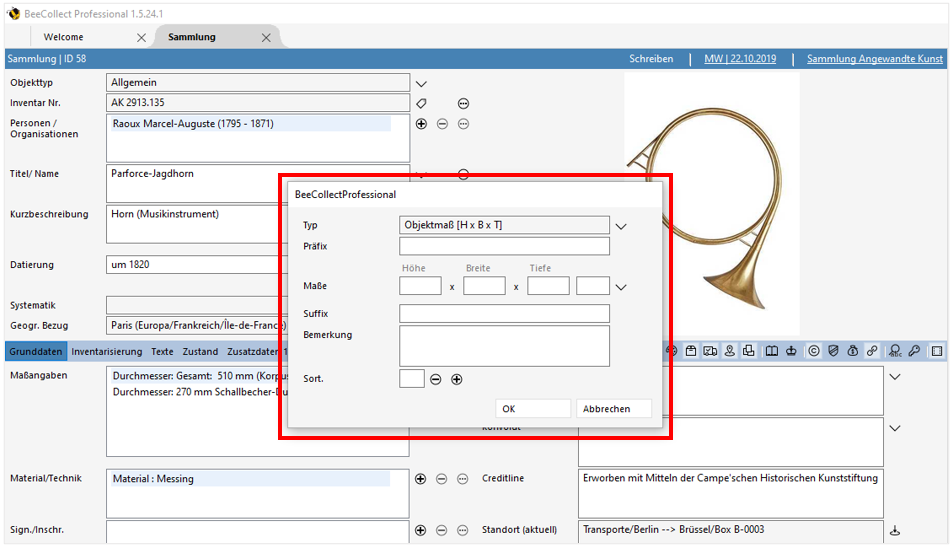The image size is (952, 549).
Task: Open the key icon in the toolbar
Action: point(914,351)
